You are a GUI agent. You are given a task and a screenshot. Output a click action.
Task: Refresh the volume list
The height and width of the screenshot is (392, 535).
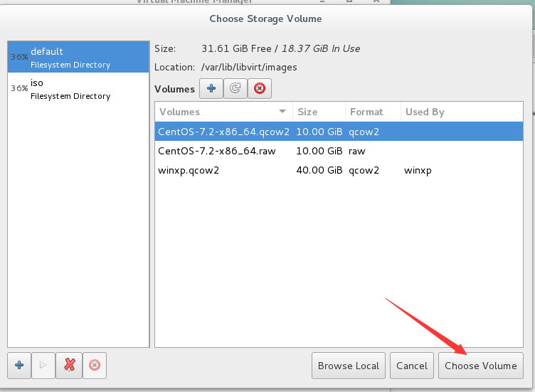[235, 89]
